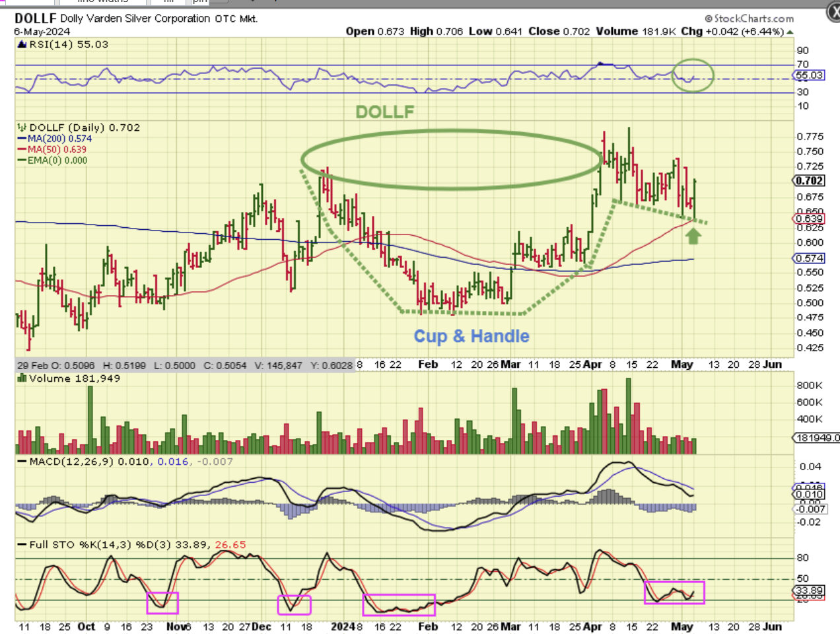Click the 181949.0 volume axis tag
Screen dimensions: 840x634
point(817,438)
